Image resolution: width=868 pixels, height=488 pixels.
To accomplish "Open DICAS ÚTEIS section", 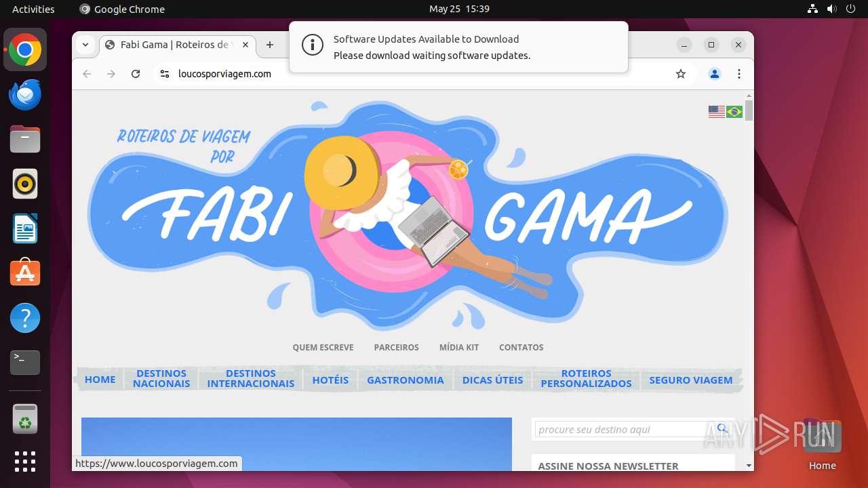I will pyautogui.click(x=493, y=380).
